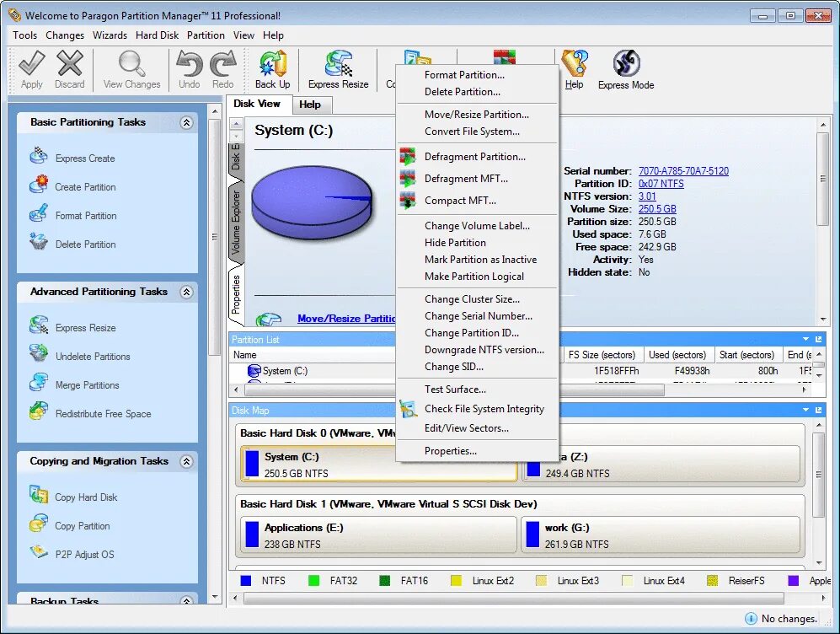The height and width of the screenshot is (634, 840).
Task: Click NTFS version 3.01 link
Action: [x=647, y=196]
